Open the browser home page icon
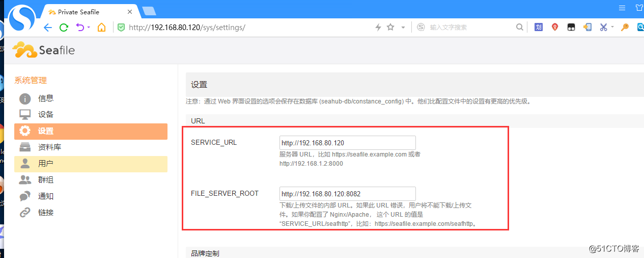 click(x=102, y=28)
